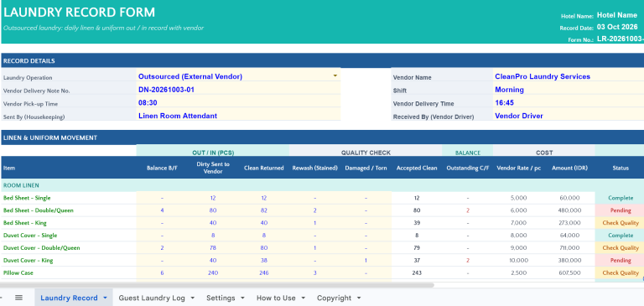Select Bed Sheet Double/Queen Clean Returned 82
The image size is (644, 306).
[x=263, y=210]
